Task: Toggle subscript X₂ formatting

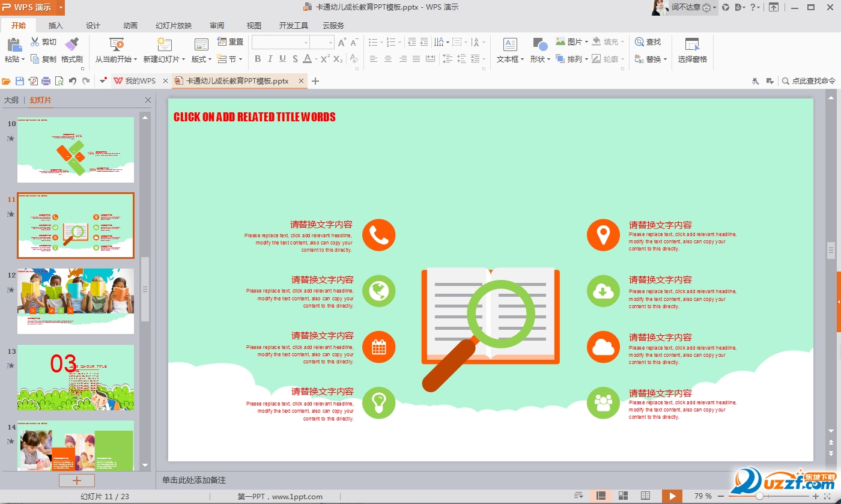Action: [338, 59]
